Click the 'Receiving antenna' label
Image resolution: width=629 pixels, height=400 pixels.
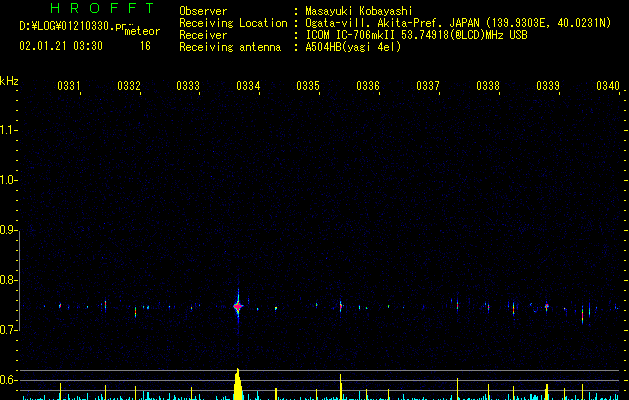230,47
